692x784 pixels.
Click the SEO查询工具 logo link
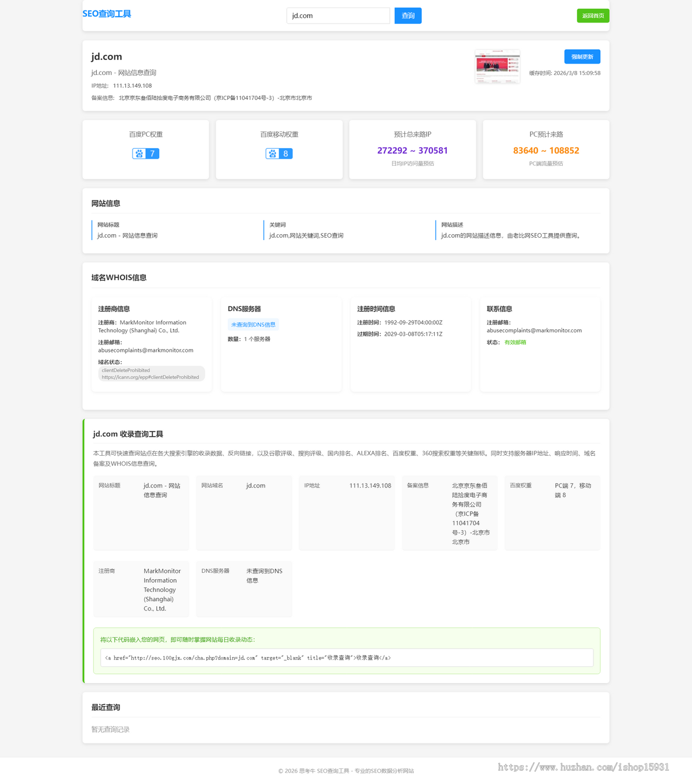pos(107,14)
